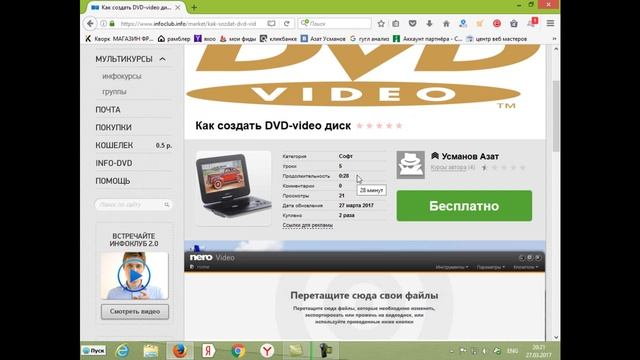Open the 'кликбанке' bookmark
Image resolution: width=640 pixels, height=360 pixels.
(x=278, y=39)
